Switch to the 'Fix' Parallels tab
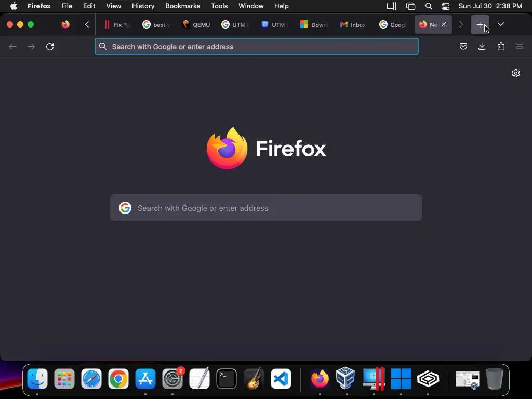The width and height of the screenshot is (532, 399). tap(117, 24)
